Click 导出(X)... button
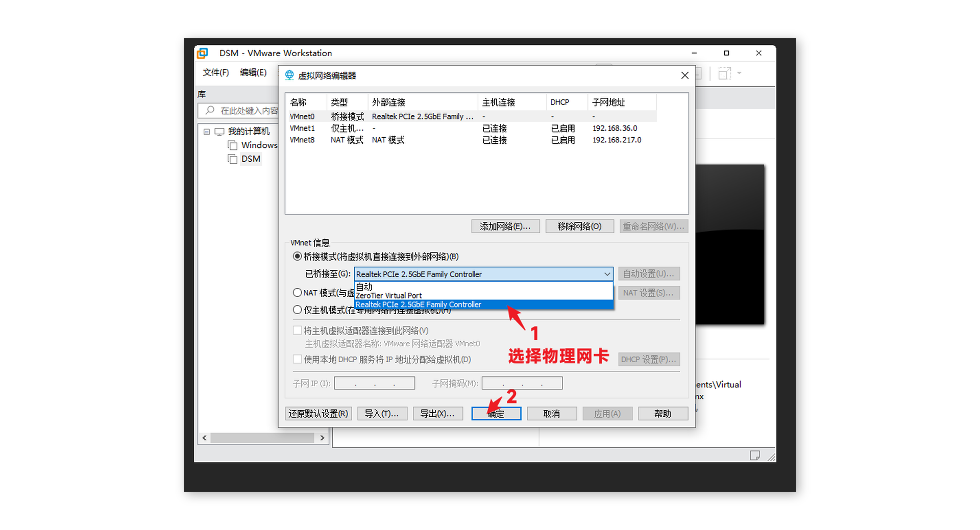This screenshot has height=530, width=980. point(438,414)
